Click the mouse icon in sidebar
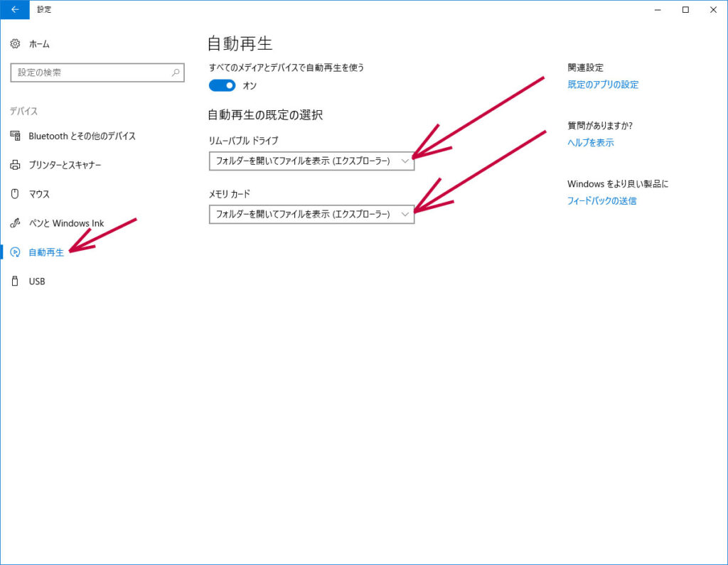The width and height of the screenshot is (728, 565). pyautogui.click(x=15, y=193)
